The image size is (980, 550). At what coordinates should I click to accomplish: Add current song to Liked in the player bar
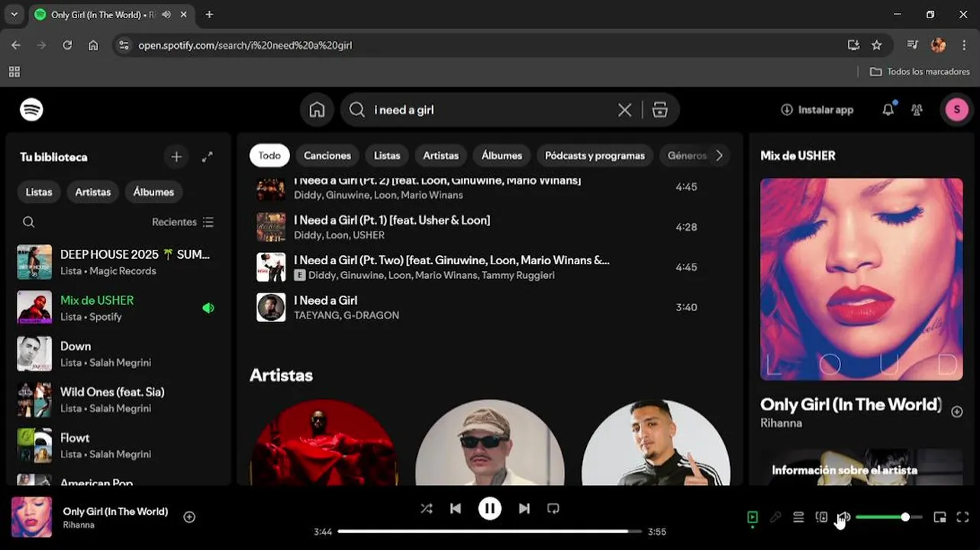(189, 517)
